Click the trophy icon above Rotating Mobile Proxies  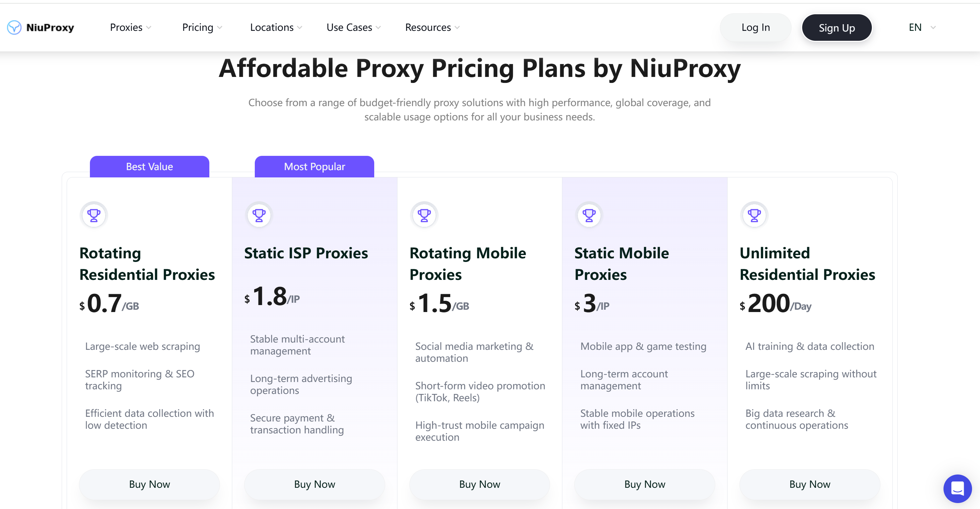pos(424,215)
